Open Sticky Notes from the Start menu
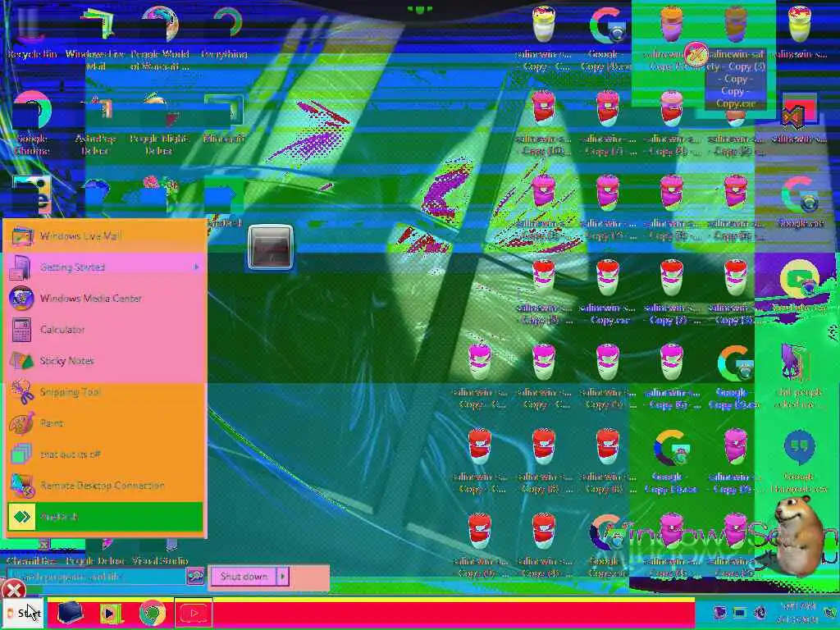Viewport: 840px width, 630px height. [x=105, y=361]
